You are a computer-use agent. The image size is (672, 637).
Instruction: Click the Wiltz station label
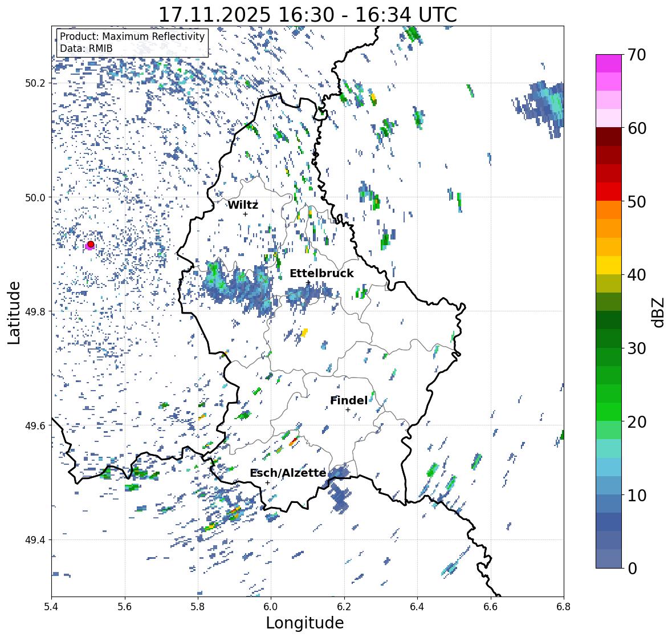pos(243,205)
